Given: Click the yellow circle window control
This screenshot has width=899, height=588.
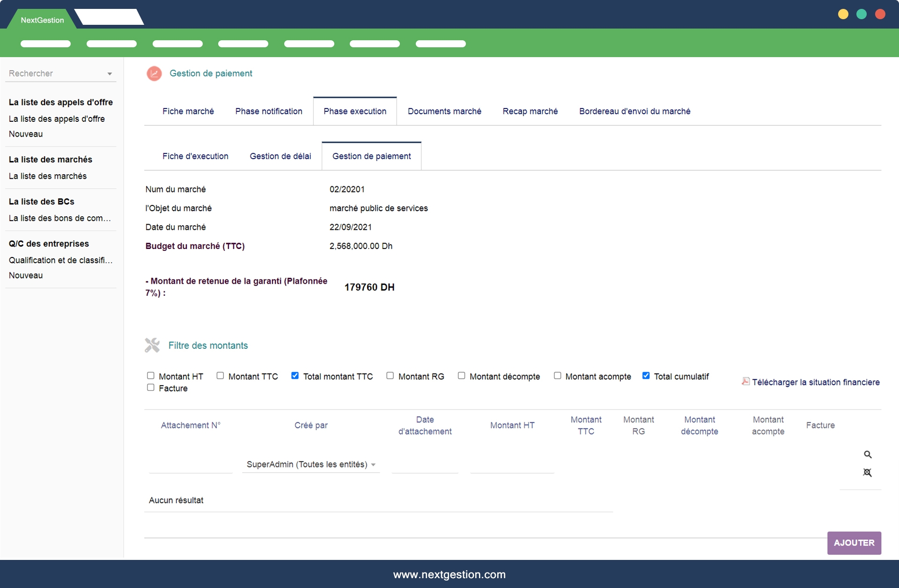Looking at the screenshot, I should click(843, 14).
